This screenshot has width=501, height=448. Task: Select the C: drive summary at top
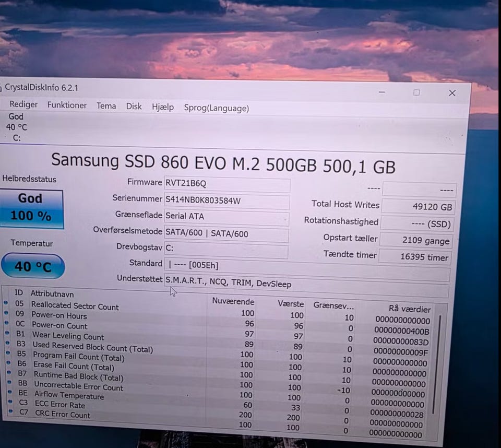coord(16,127)
